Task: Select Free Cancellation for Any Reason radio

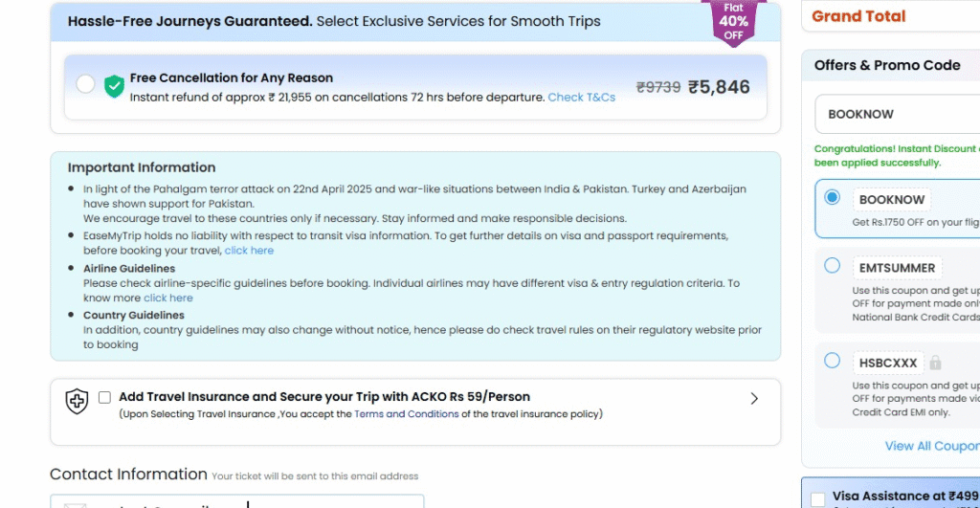Action: click(x=85, y=84)
